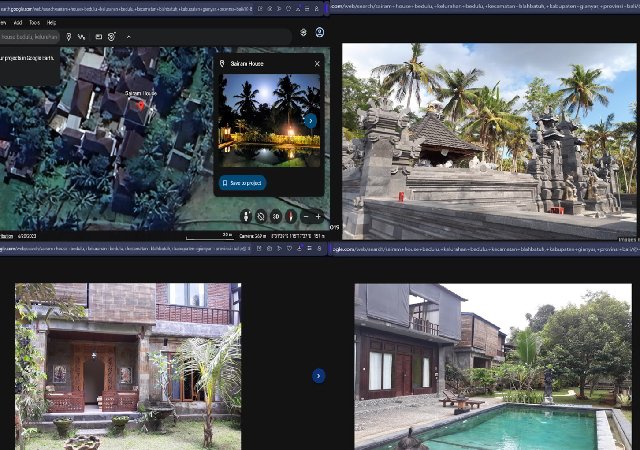
Task: Toggle the 3D view button
Action: pos(276,216)
